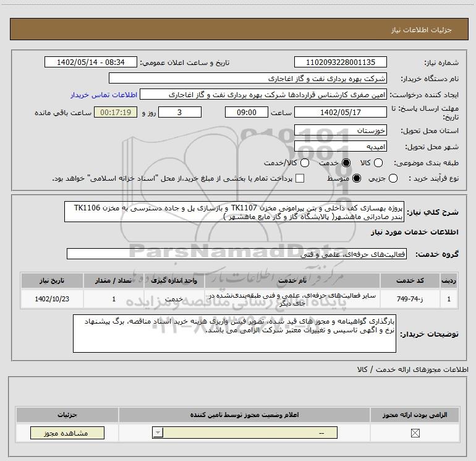Select the جزیی purchase type radio
Screen dimensions: 476x461
pyautogui.click(x=393, y=178)
